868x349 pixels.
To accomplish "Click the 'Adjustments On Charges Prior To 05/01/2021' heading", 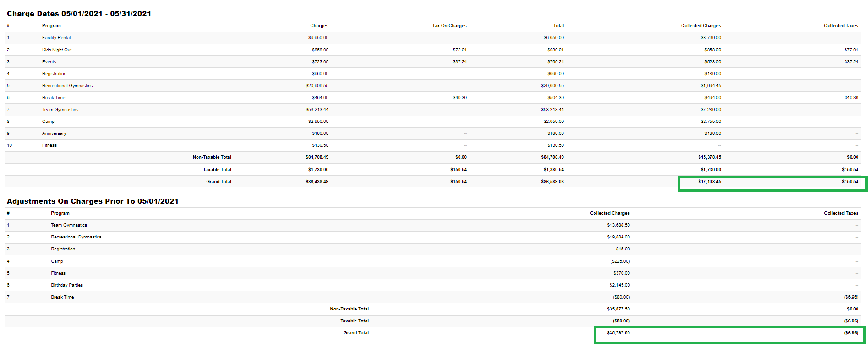I will 93,201.
